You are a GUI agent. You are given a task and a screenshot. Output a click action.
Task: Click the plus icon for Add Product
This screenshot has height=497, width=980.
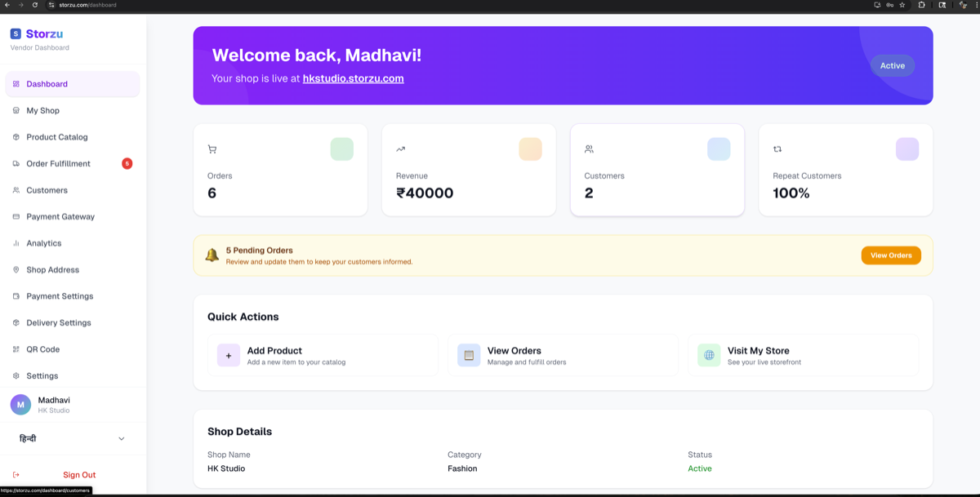(x=229, y=356)
